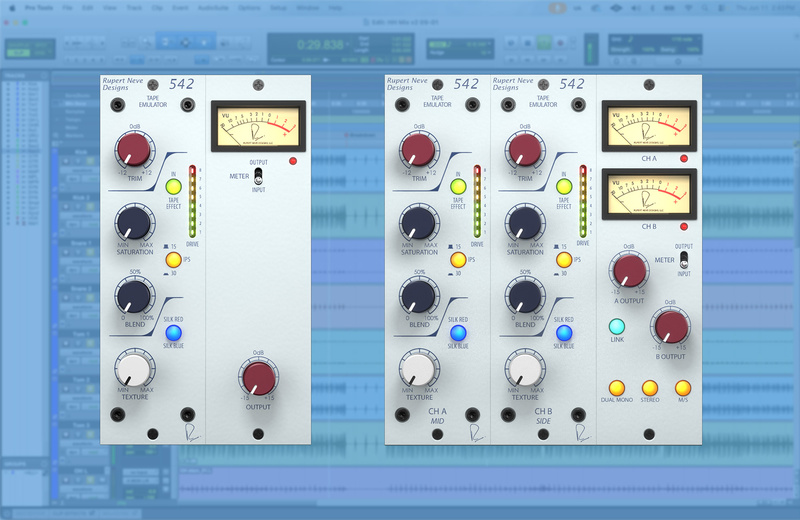Click the CH B Side SATURATION knob
The image size is (800, 520).
tap(525, 222)
